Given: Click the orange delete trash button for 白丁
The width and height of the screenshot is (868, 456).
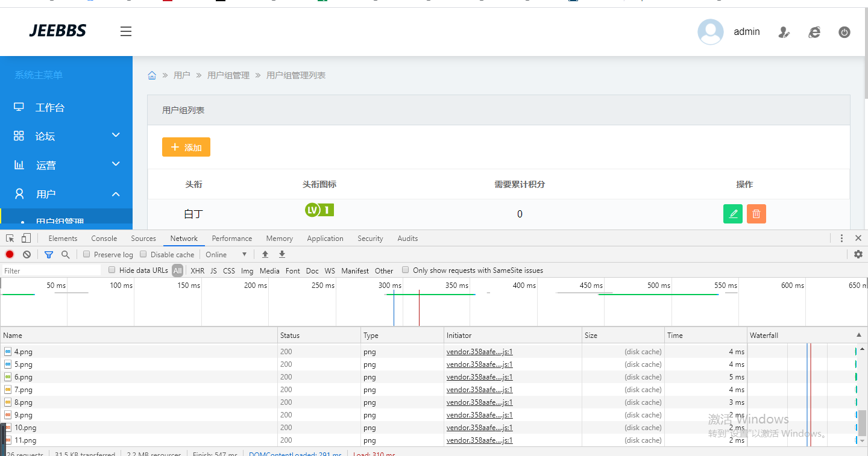Looking at the screenshot, I should pos(756,214).
